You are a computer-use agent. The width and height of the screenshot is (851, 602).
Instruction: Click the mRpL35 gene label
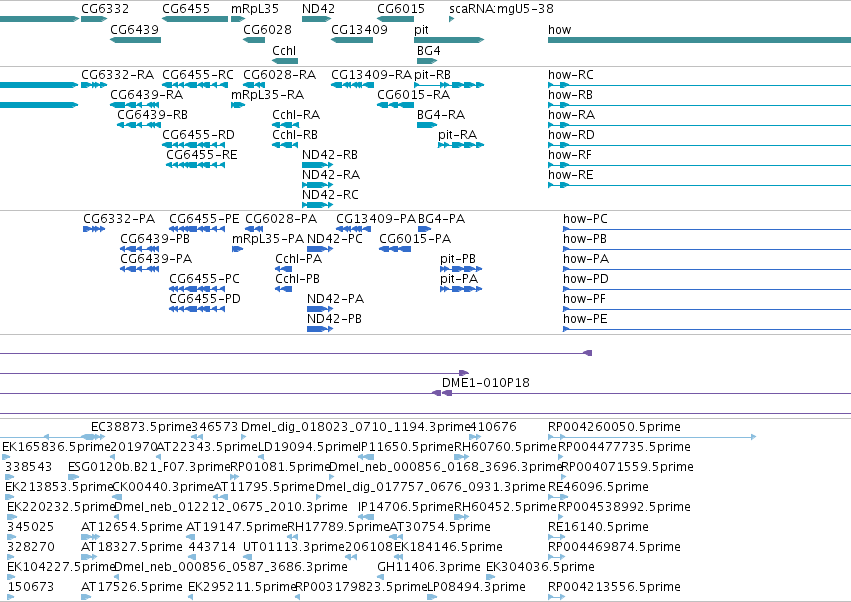(255, 9)
